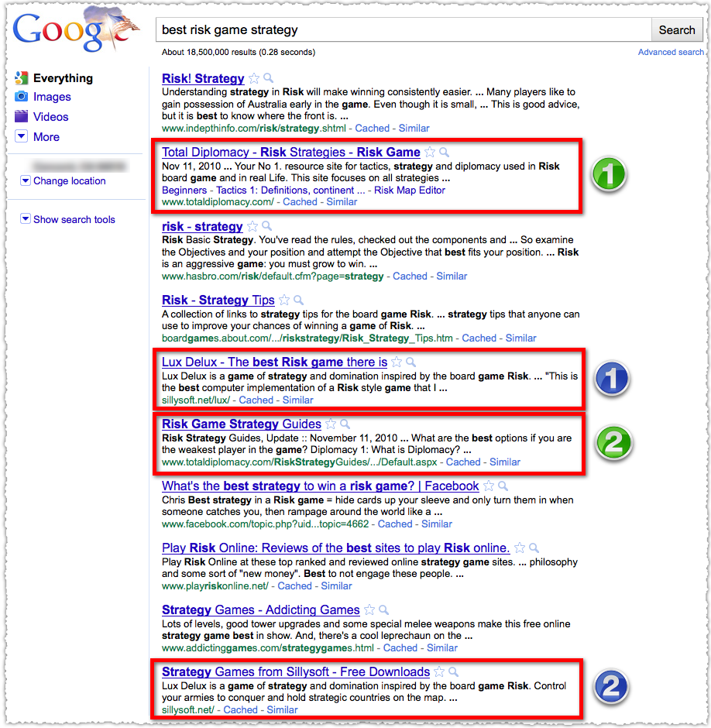Expand the More sidebar dropdown arrow
Image resolution: width=711 pixels, height=728 pixels.
click(x=22, y=136)
